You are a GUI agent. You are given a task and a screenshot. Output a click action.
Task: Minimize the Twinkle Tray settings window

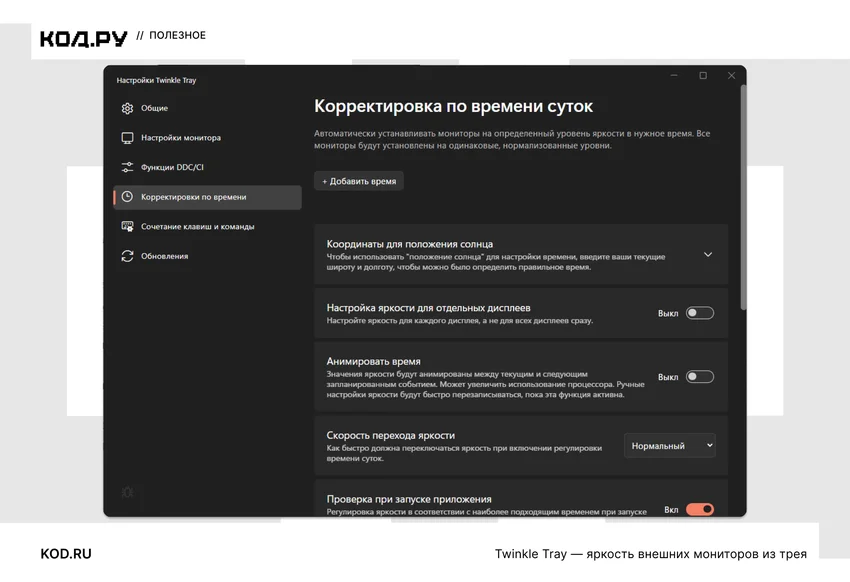click(674, 75)
